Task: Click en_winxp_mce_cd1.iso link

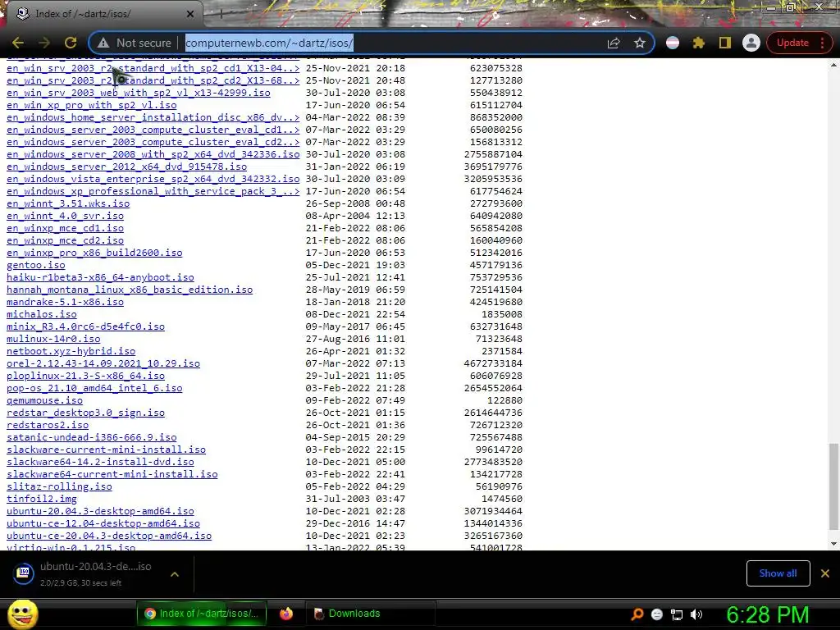Action: click(65, 228)
